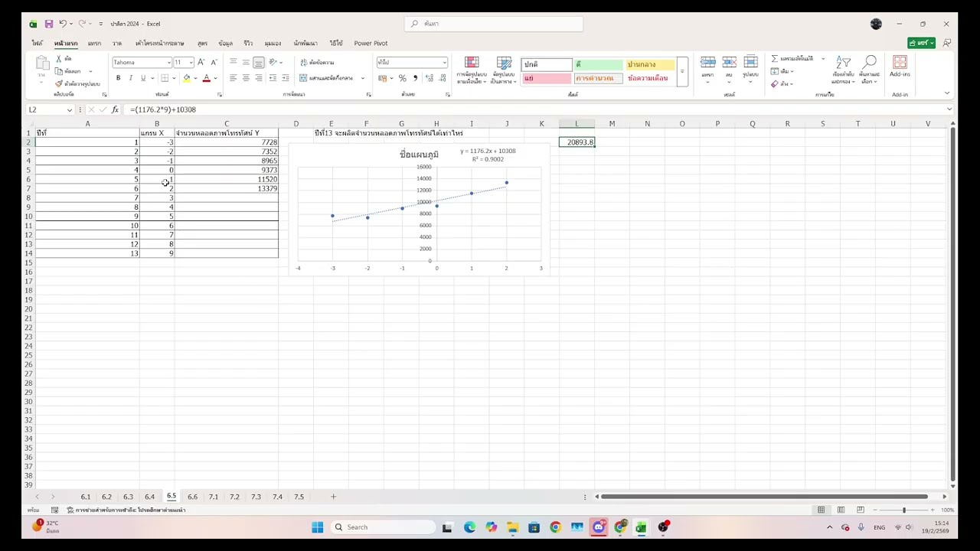980x551 pixels.
Task: Apply comma style icon
Action: click(415, 78)
